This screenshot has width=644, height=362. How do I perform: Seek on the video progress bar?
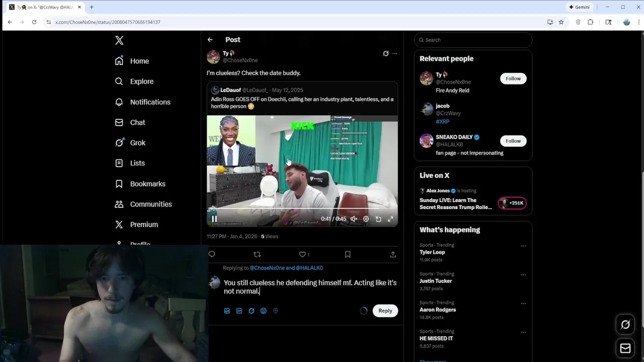pos(302,209)
